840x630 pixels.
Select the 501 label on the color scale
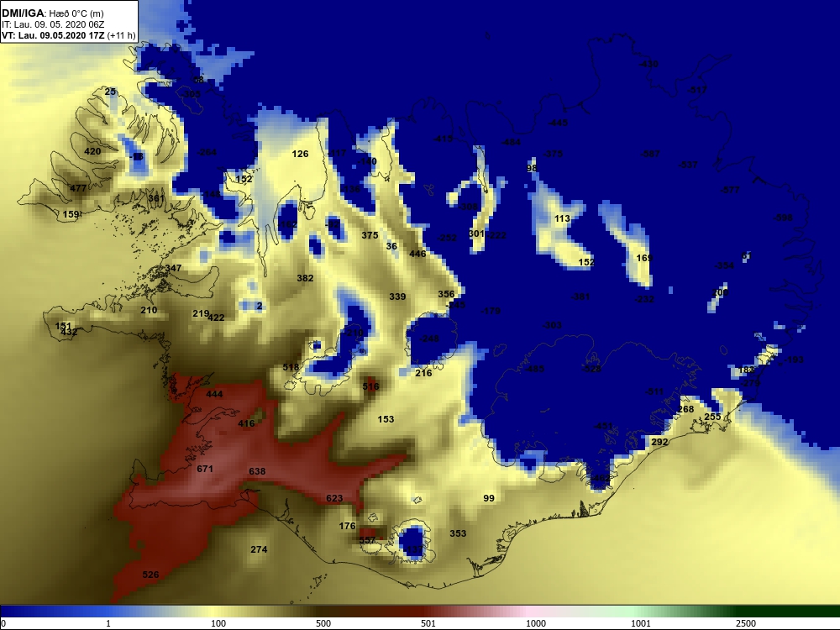pos(428,623)
